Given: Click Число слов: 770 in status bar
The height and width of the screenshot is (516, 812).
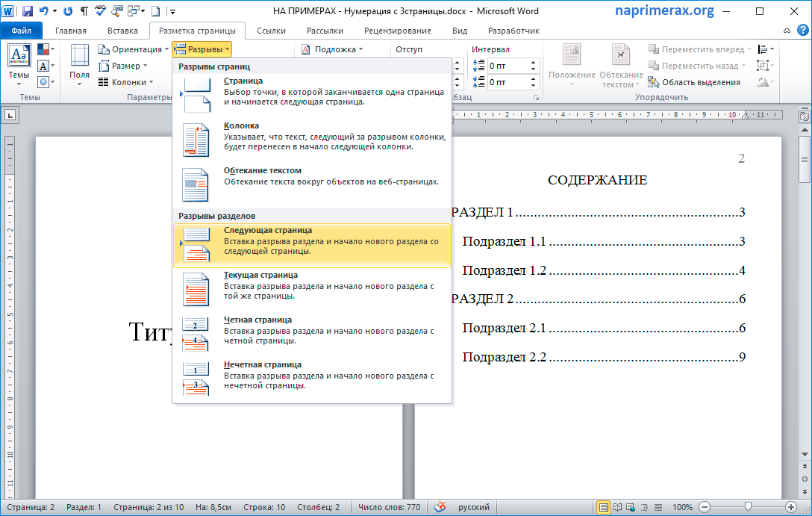Looking at the screenshot, I should click(x=390, y=507).
